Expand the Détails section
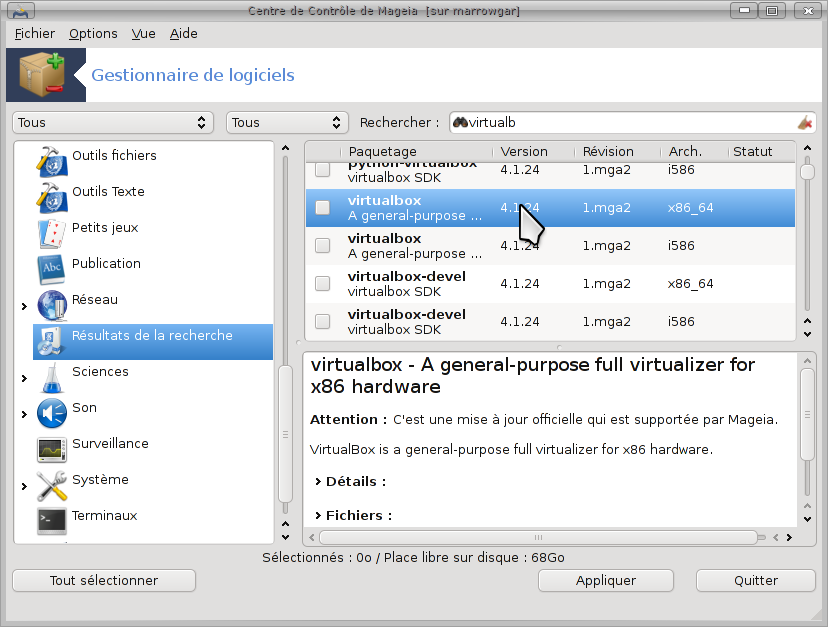 click(x=318, y=481)
